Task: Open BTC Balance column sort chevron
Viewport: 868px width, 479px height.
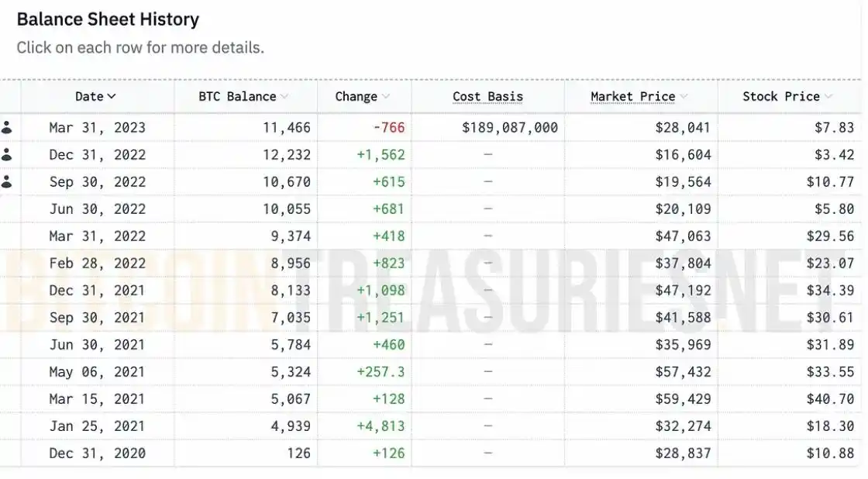Action: point(284,97)
